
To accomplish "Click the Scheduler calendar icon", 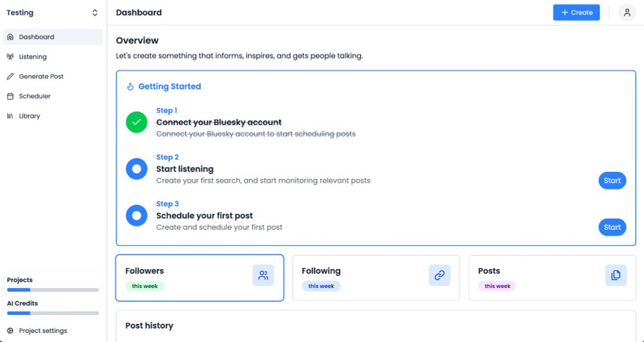I will (10, 97).
